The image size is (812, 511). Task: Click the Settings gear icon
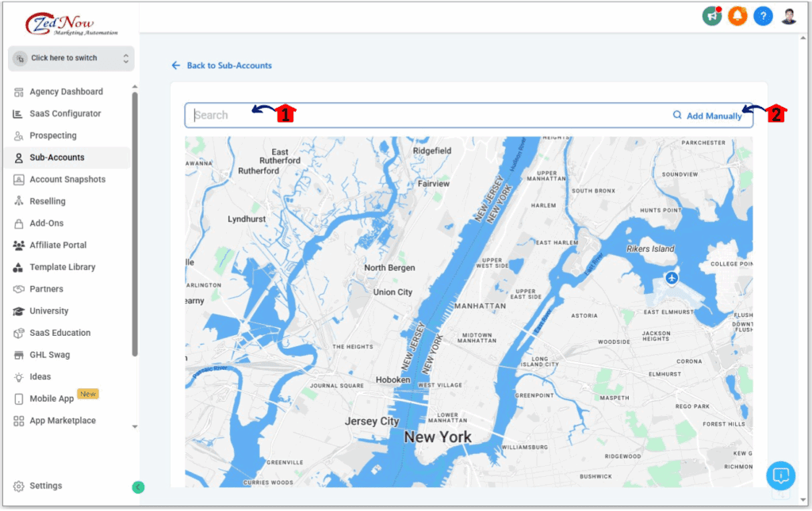19,486
